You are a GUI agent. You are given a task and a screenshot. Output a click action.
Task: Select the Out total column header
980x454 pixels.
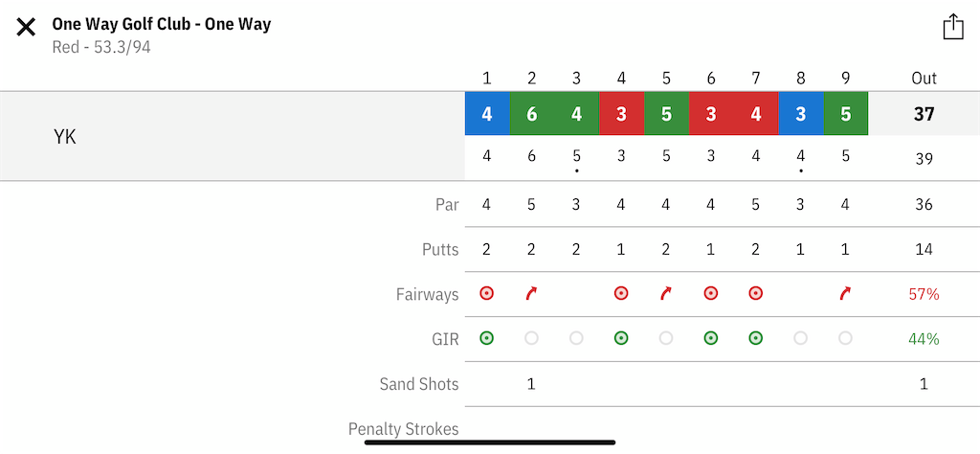pyautogui.click(x=924, y=79)
